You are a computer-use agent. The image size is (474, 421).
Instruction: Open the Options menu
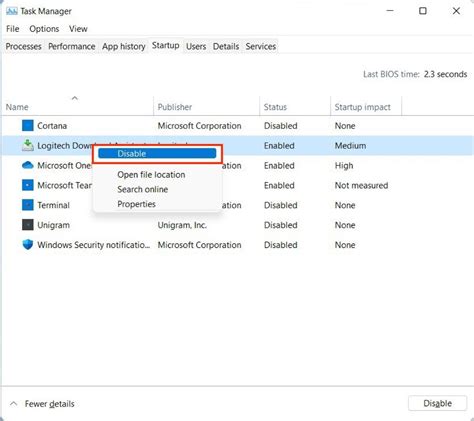44,29
